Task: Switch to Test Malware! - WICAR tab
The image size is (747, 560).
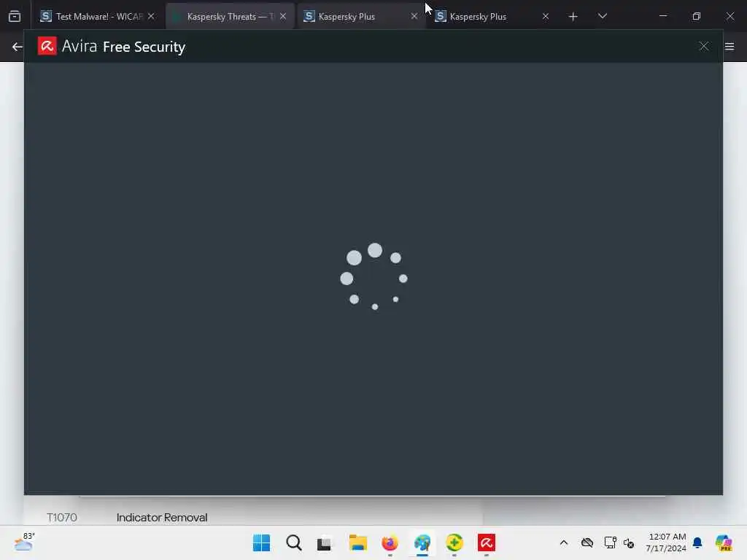Action: click(x=98, y=17)
